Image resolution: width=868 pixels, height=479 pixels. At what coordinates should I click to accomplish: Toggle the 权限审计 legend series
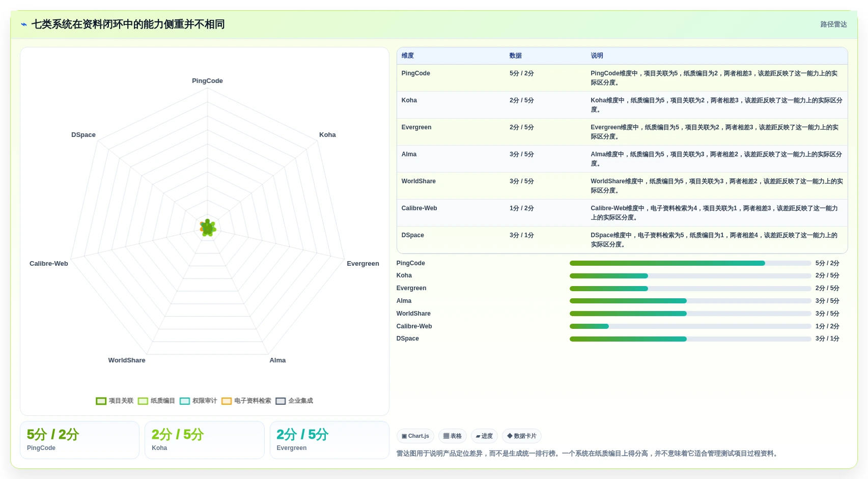(x=198, y=401)
